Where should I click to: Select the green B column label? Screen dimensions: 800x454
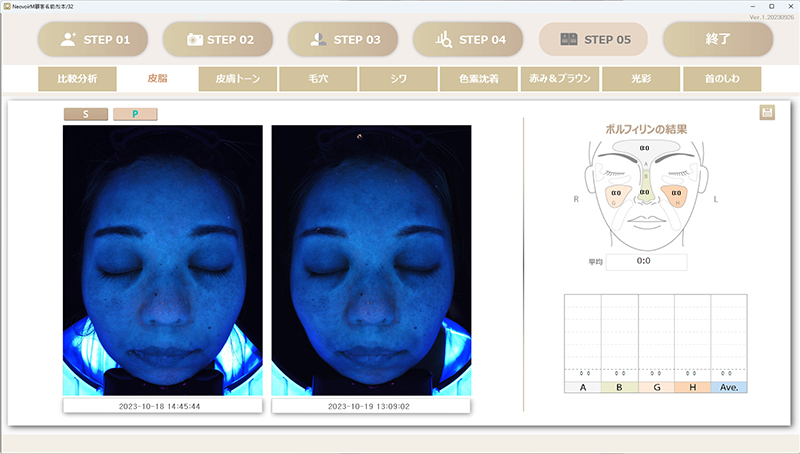click(x=618, y=386)
